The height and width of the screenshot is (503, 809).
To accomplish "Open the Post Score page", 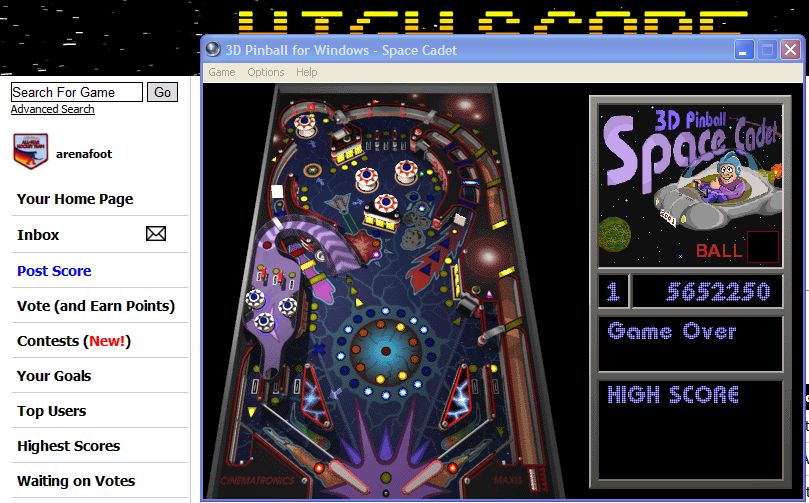I will pyautogui.click(x=54, y=271).
